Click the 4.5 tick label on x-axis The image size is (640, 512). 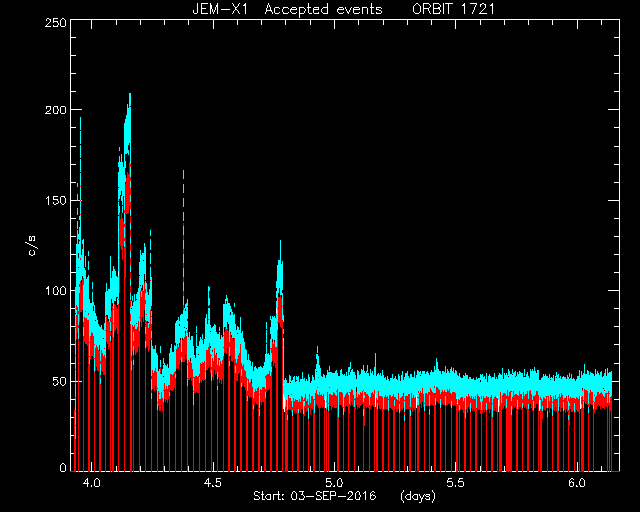pos(213,483)
